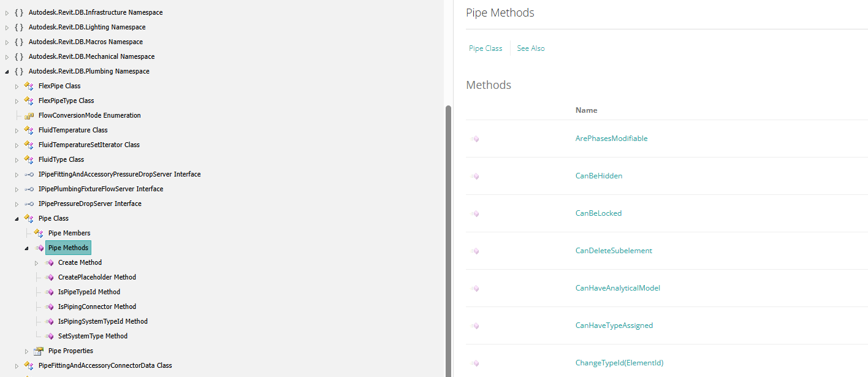This screenshot has width=868, height=377.
Task: Click the IsPipeTypeId Method icon
Action: [x=49, y=292]
